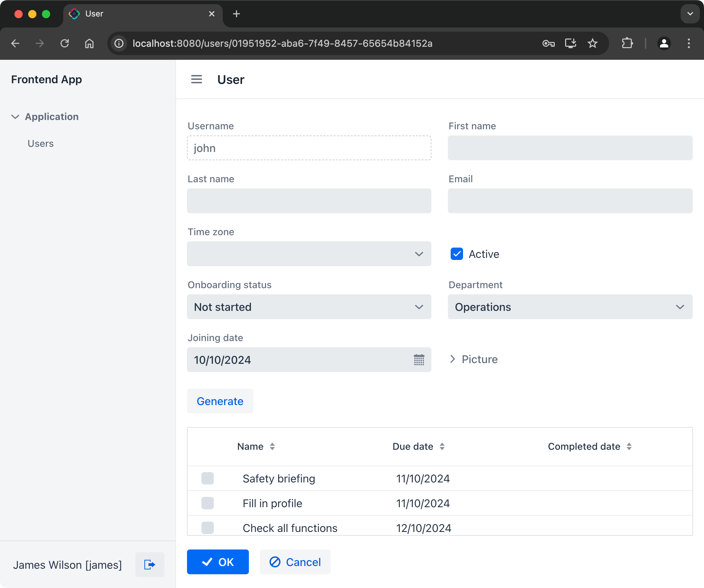Screen dimensions: 704x588
Task: Click the Cancel button
Action: [x=295, y=562]
